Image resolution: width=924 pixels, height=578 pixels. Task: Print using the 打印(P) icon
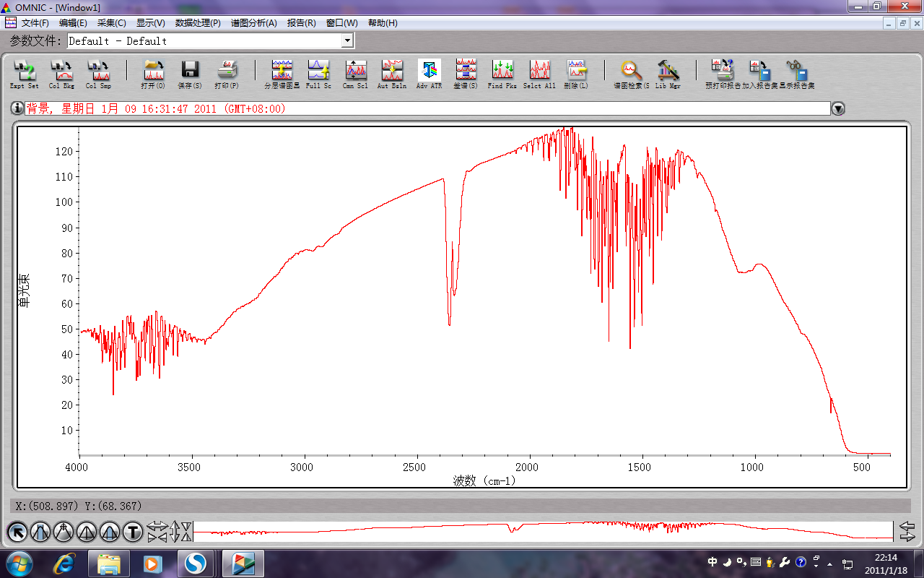(227, 74)
